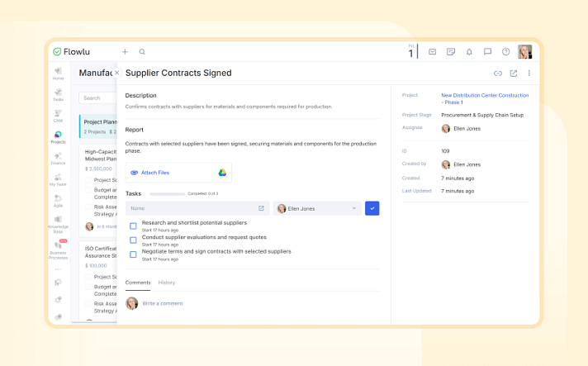Open the High-Capacity Midwest Plant project card
This screenshot has width=588, height=366.
click(98, 191)
